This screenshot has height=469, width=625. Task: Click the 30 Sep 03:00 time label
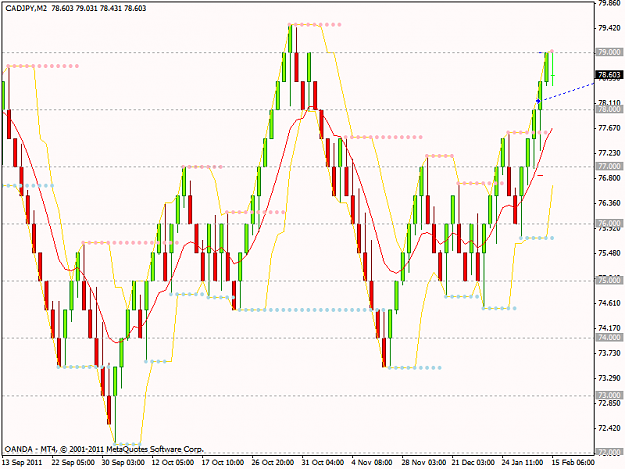point(123,462)
